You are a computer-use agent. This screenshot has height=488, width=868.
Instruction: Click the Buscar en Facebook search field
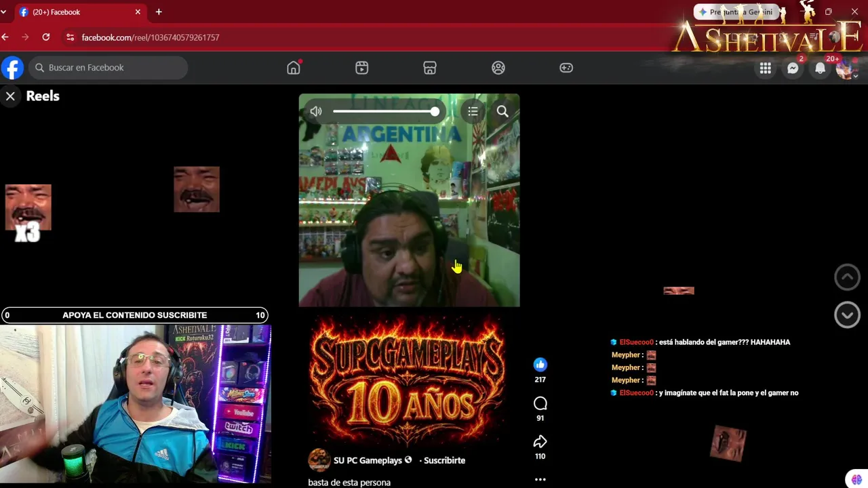108,68
